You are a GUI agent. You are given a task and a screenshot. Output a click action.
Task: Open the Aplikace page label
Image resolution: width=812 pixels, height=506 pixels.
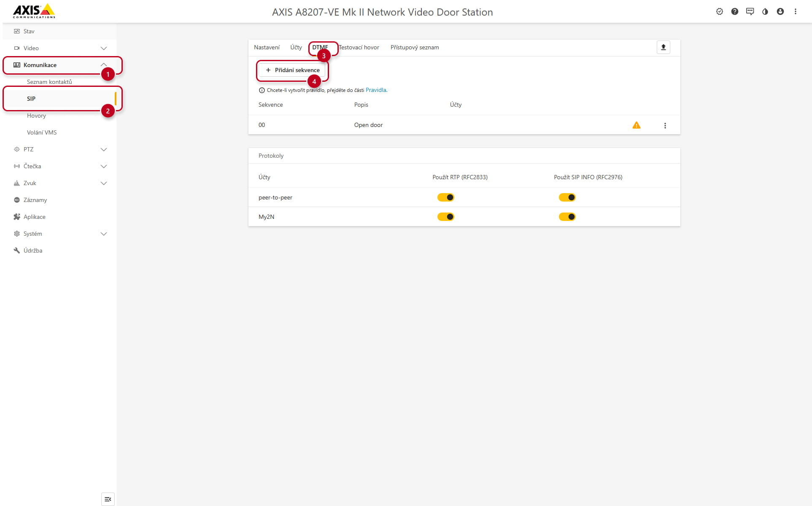35,217
